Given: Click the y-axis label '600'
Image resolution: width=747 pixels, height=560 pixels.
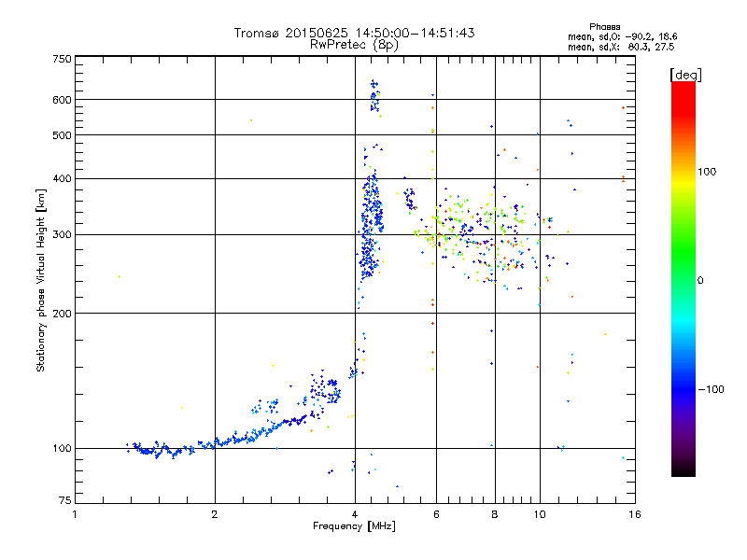Looking at the screenshot, I should tap(62, 100).
